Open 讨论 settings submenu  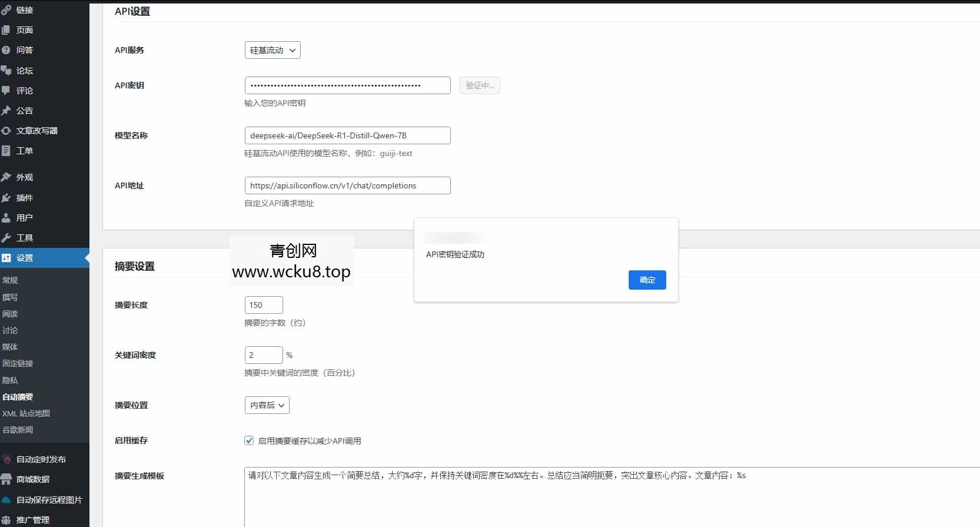pyautogui.click(x=10, y=330)
